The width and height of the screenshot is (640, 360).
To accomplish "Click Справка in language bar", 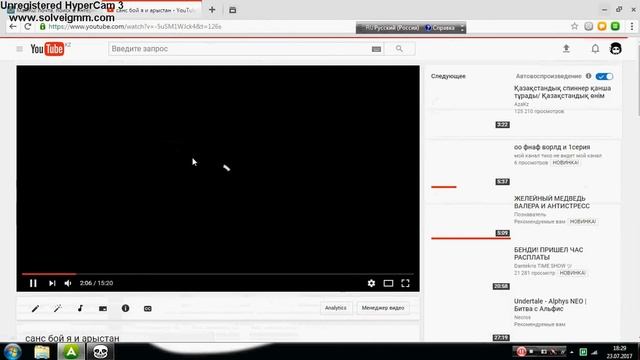I will tap(440, 28).
